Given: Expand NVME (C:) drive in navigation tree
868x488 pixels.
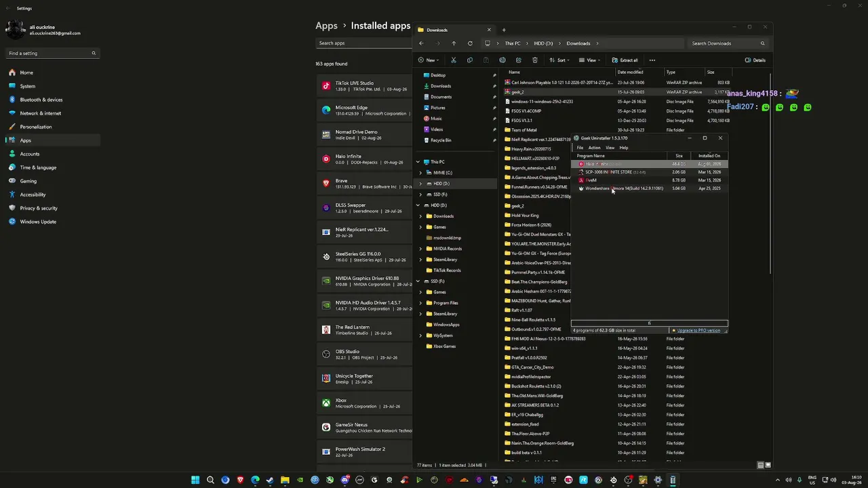Looking at the screenshot, I should pos(420,173).
